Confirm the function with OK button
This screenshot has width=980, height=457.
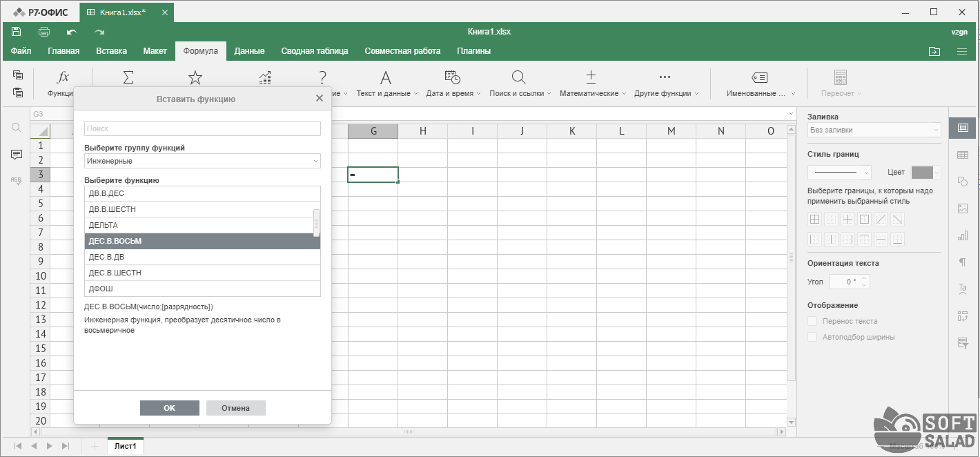170,408
